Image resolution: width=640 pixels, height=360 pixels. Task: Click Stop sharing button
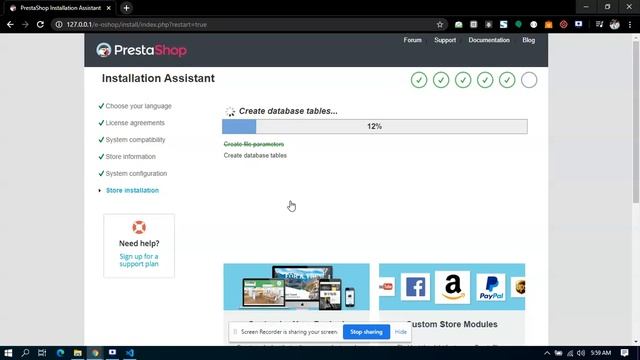pyautogui.click(x=366, y=332)
